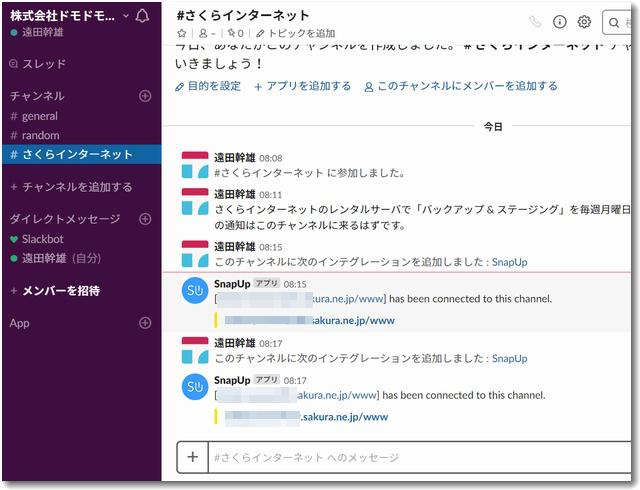Open channel details info icon

tap(560, 21)
